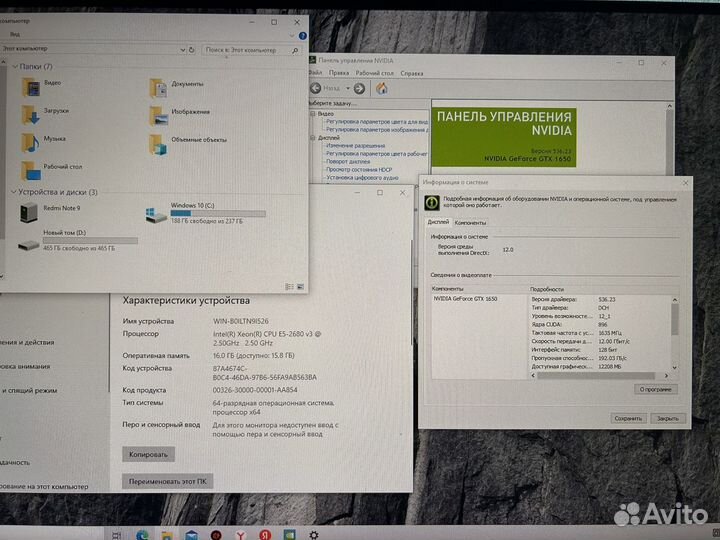Click the NVIDIA home icon in toolbar

coord(381,88)
